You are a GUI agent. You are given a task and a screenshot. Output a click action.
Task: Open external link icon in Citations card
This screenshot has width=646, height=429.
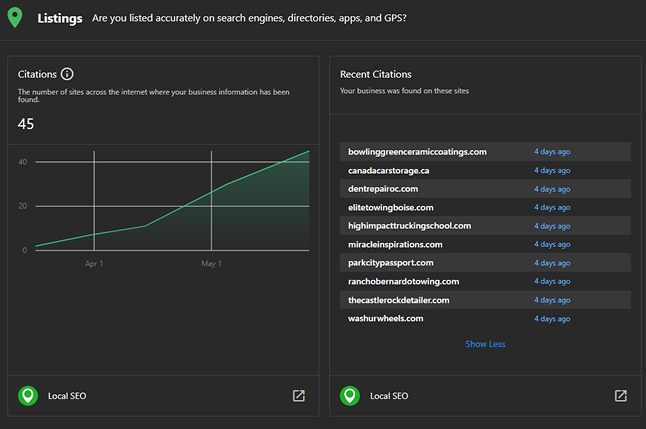298,396
